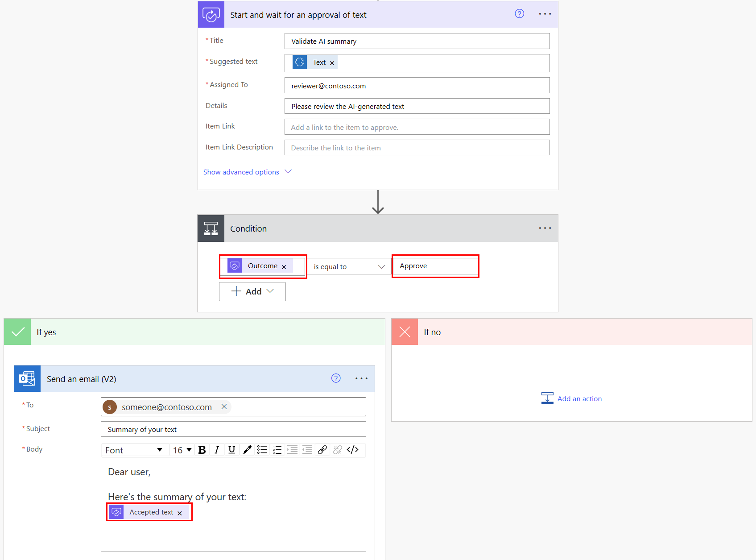Toggle italic formatting in email body
This screenshot has height=560, width=756.
(217, 450)
